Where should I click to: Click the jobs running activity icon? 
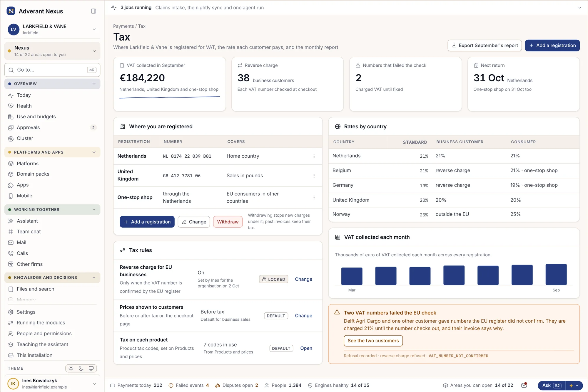[x=114, y=8]
